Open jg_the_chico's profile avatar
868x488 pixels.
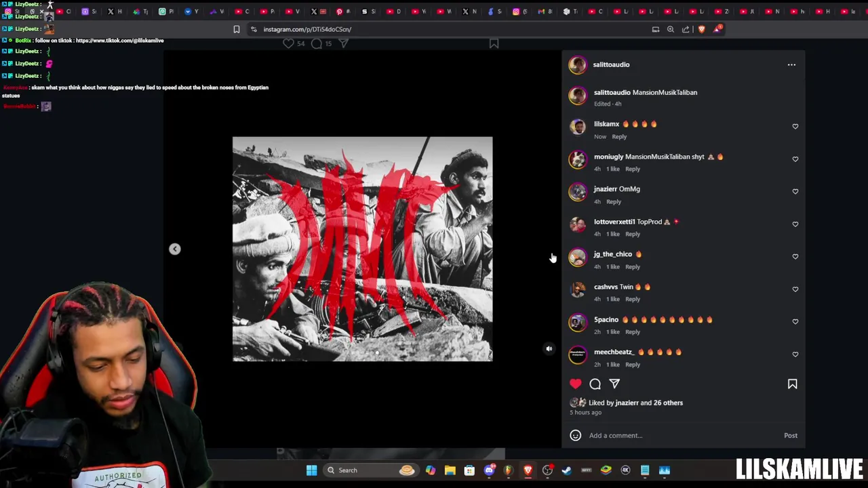pos(578,257)
